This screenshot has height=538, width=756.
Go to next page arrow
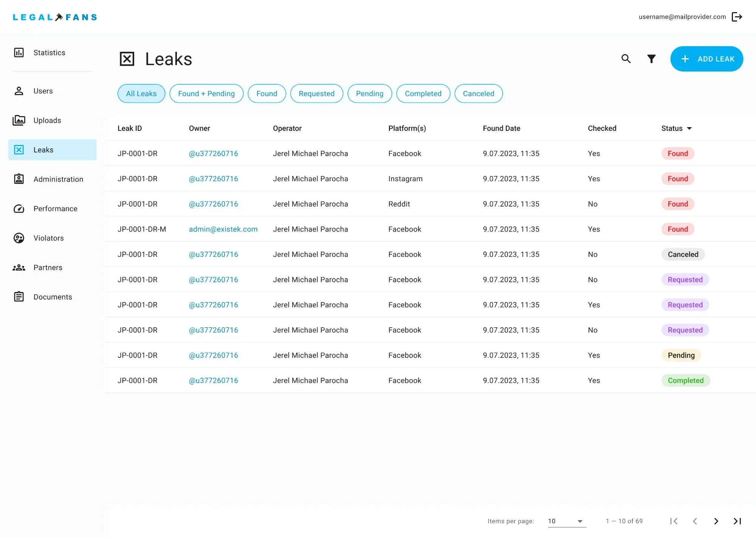pos(716,521)
